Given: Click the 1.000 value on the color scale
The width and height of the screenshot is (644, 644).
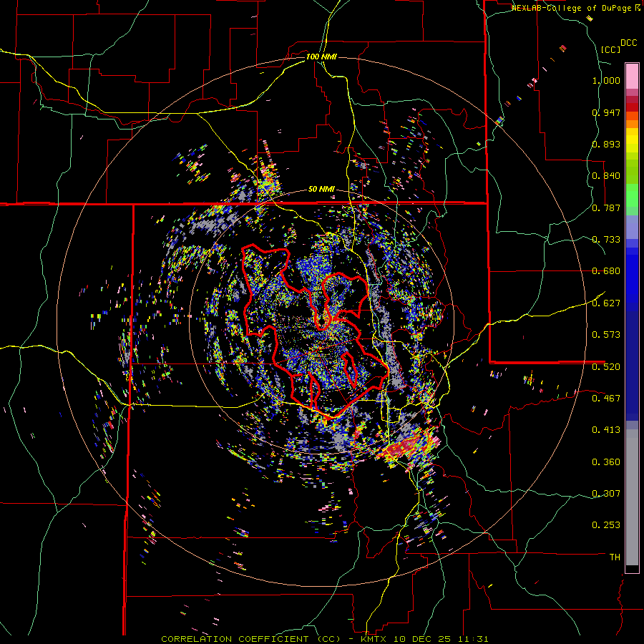Looking at the screenshot, I should 606,80.
